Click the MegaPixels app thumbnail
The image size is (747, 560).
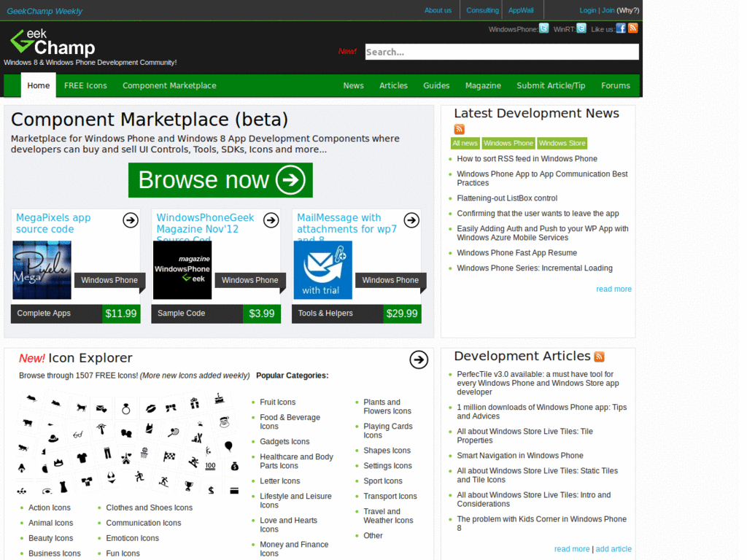42,270
